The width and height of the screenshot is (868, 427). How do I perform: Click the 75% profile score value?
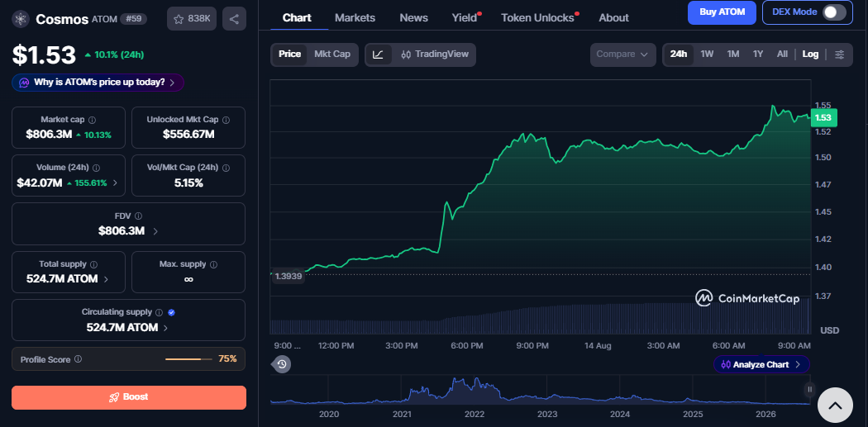227,359
